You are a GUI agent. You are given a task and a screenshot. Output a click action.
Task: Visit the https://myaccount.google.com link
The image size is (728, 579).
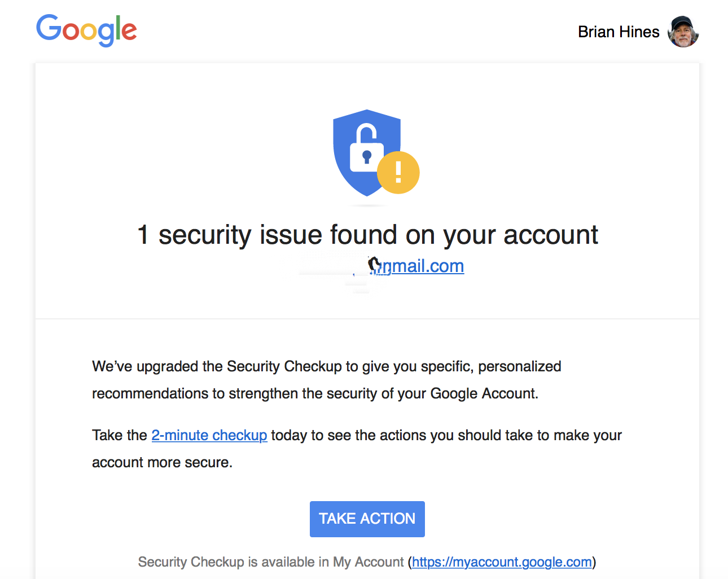tap(502, 562)
